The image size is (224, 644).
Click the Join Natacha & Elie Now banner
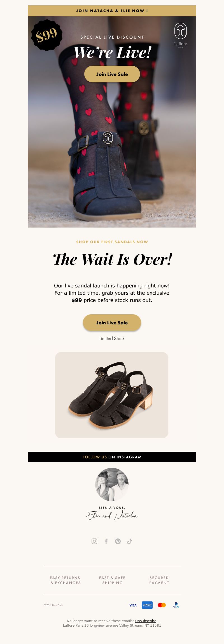point(112,11)
